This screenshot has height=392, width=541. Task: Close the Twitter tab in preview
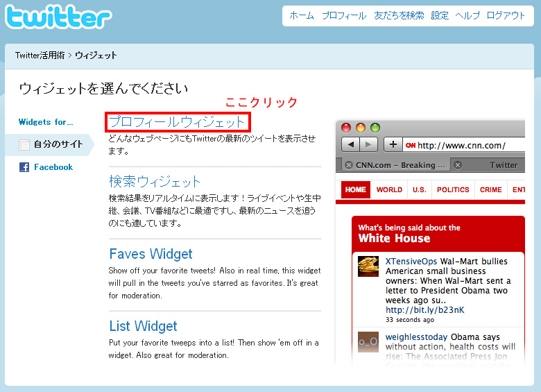tap(458, 165)
